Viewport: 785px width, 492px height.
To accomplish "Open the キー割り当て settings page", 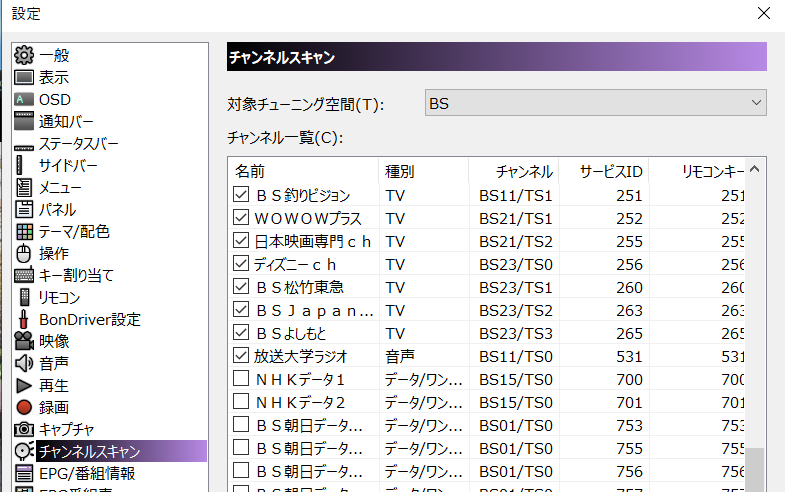I will (77, 275).
